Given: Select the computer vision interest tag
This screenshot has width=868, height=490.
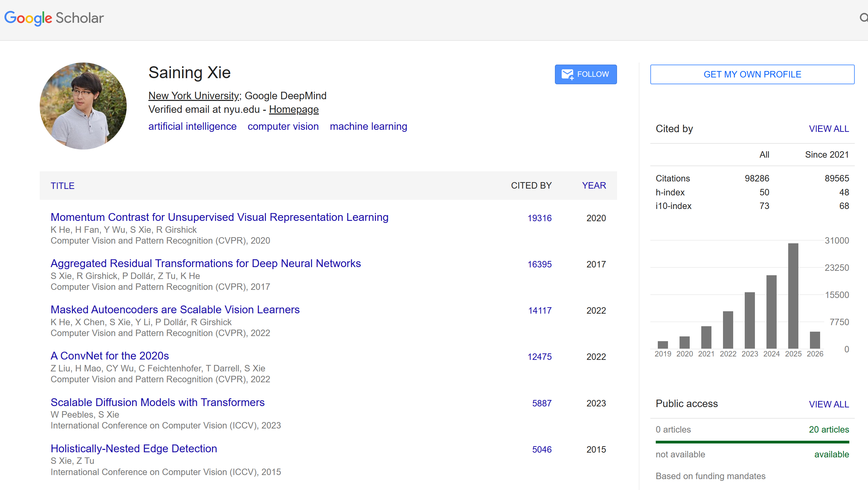Looking at the screenshot, I should coord(283,126).
